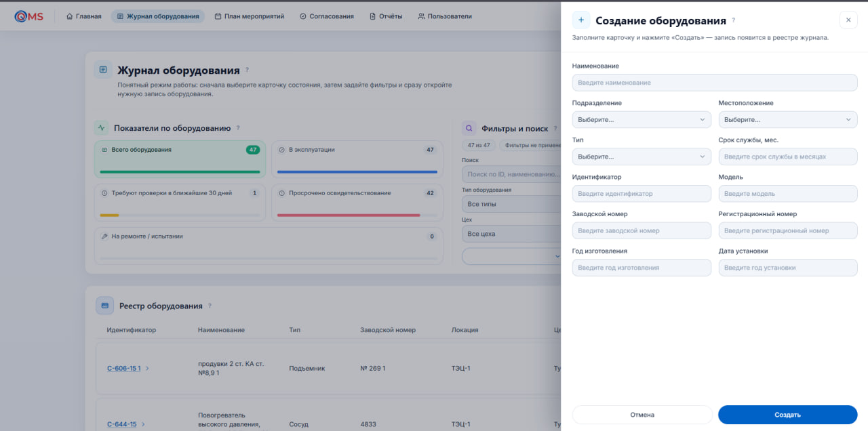Image resolution: width=868 pixels, height=431 pixels.
Task: Click the Год изготовления field
Action: [642, 268]
